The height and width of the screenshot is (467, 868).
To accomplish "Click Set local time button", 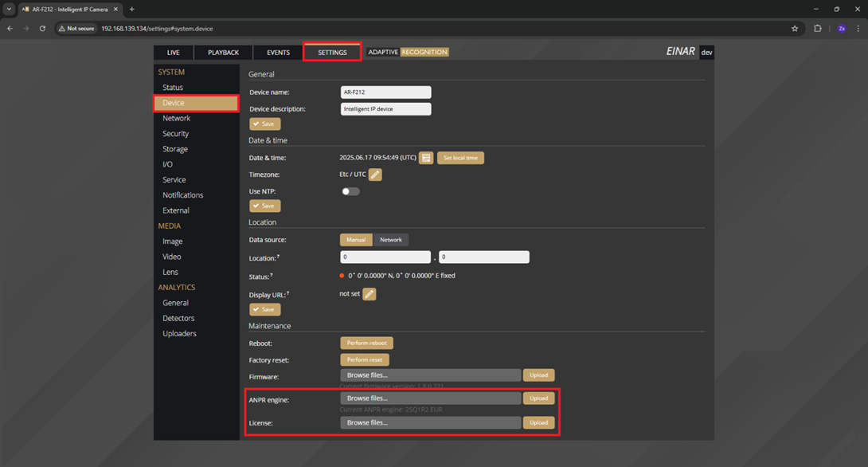I will pyautogui.click(x=460, y=158).
